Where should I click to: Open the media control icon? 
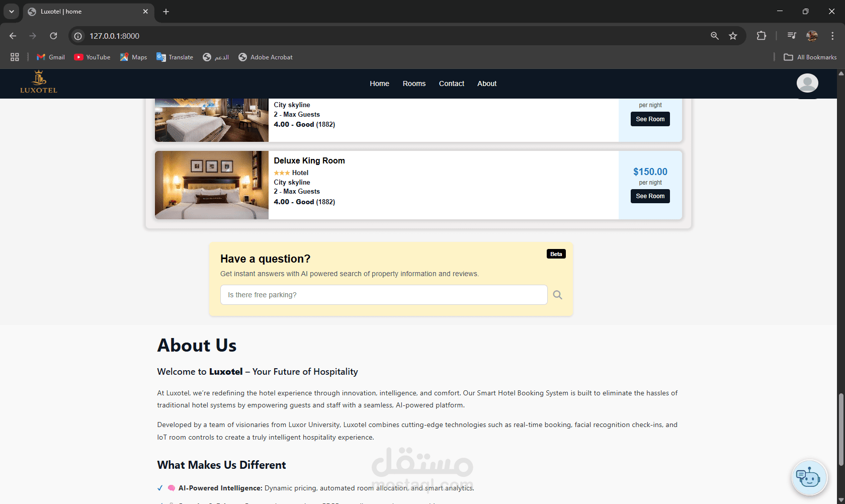(792, 36)
